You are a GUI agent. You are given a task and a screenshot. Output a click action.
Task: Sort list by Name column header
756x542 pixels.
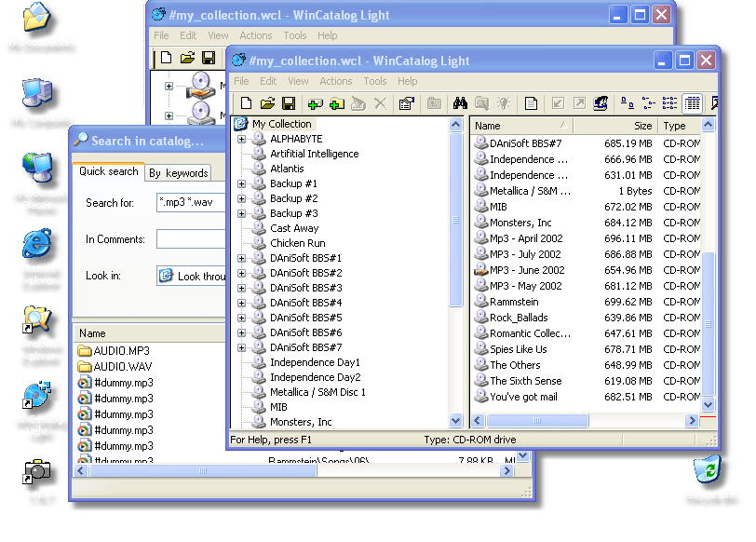point(521,126)
